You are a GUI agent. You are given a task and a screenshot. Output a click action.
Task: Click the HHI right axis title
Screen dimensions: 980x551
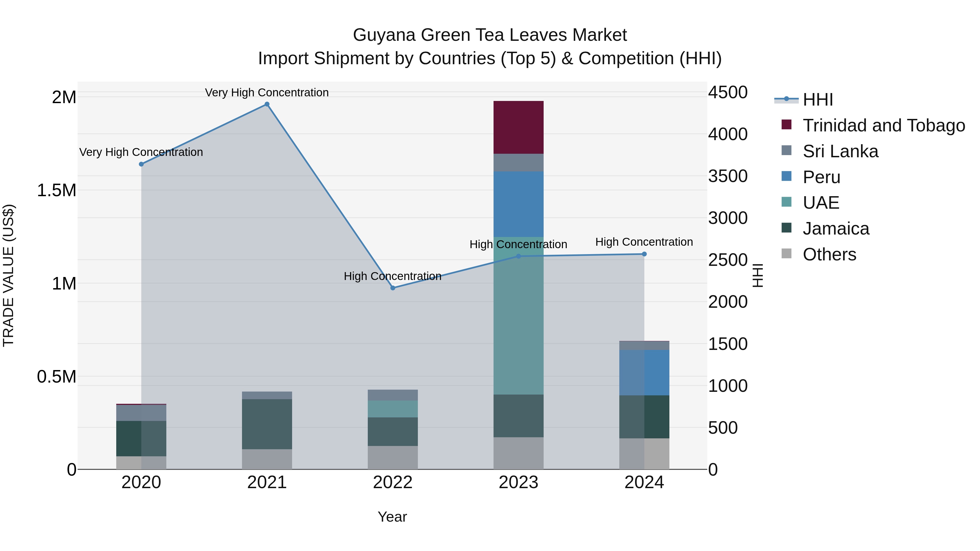click(x=758, y=275)
